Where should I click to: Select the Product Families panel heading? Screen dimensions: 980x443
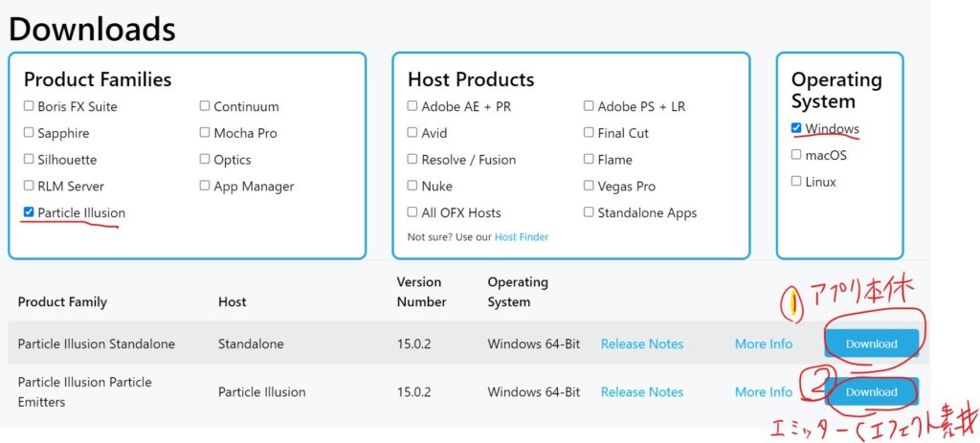(98, 79)
